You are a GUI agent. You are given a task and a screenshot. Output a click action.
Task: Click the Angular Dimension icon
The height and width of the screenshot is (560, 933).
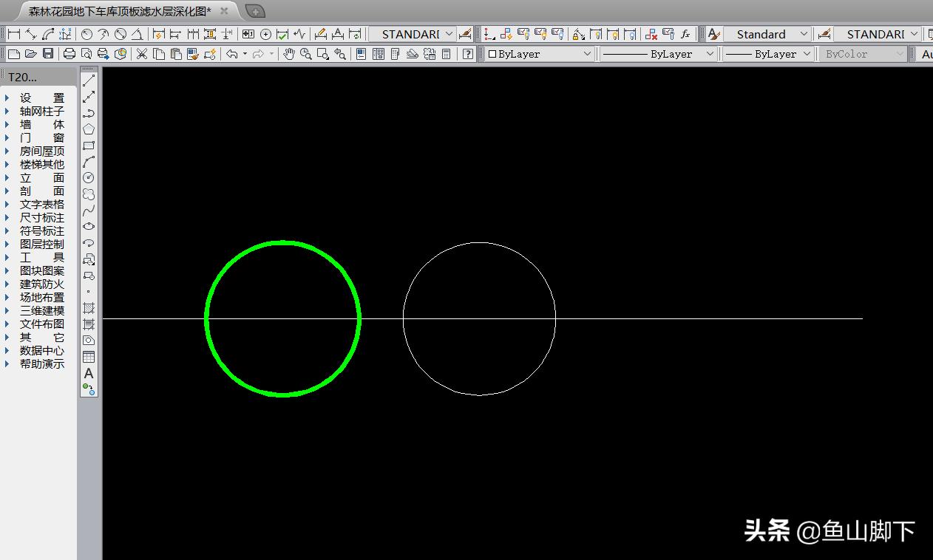point(137,34)
